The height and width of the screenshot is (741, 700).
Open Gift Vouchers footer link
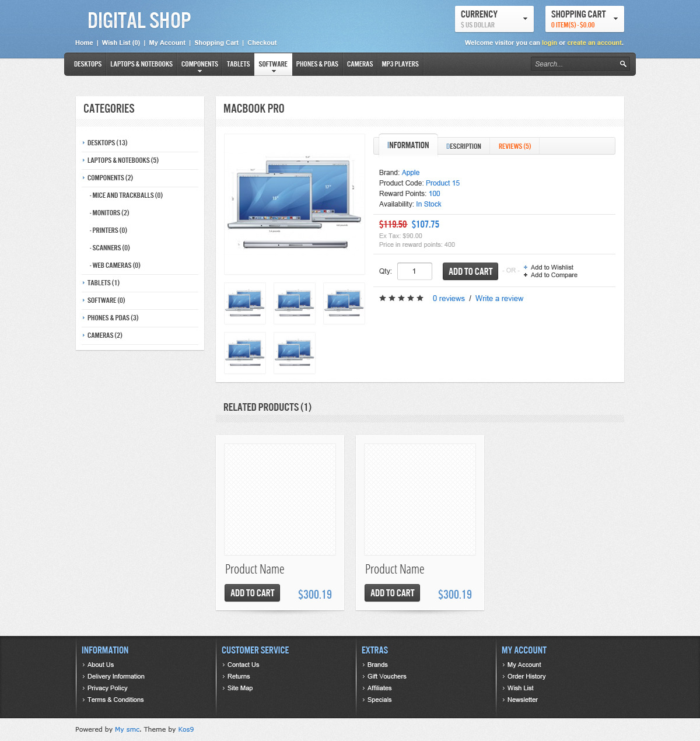[x=387, y=676]
